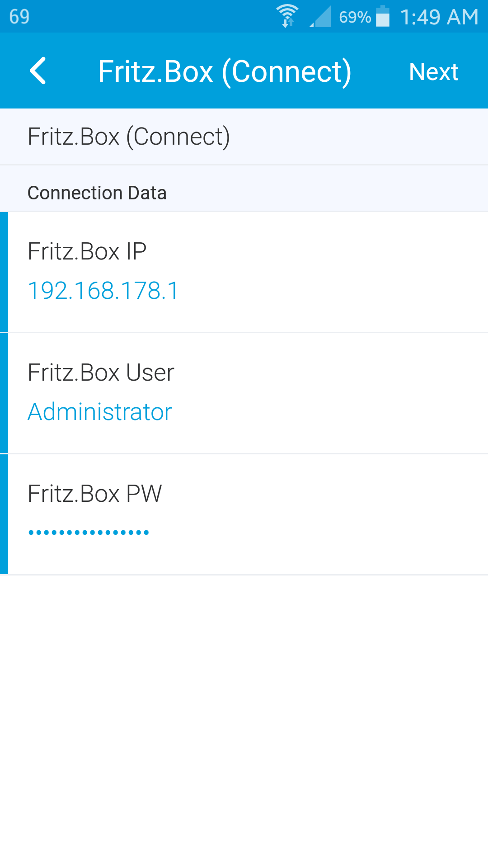This screenshot has height=868, width=488.
Task: Tap the battery icon in status bar
Action: click(383, 16)
